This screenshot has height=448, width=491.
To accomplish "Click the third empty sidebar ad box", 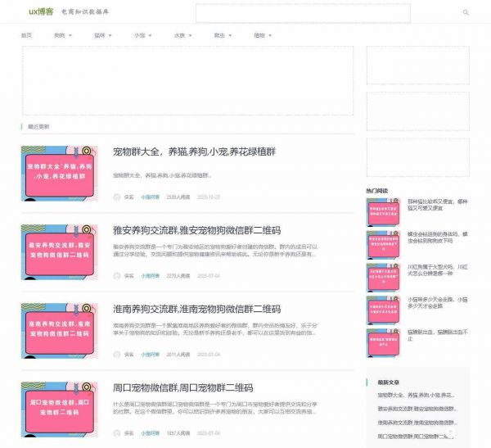I will point(418,157).
